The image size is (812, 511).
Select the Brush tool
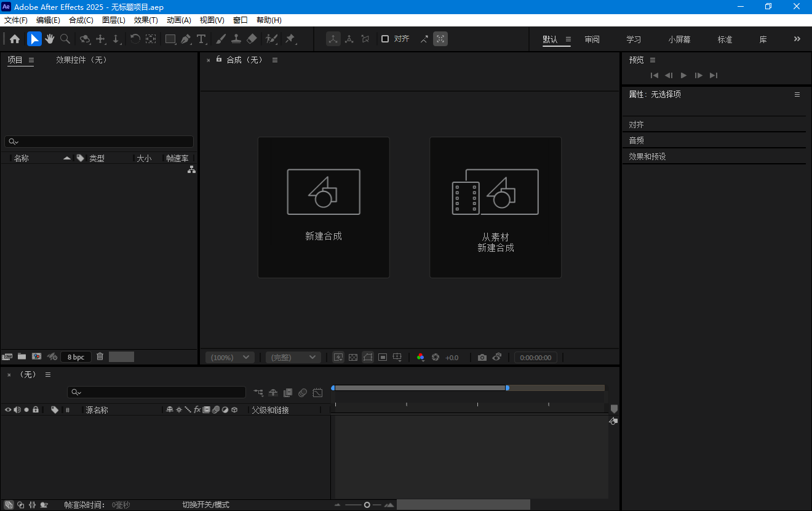(221, 39)
